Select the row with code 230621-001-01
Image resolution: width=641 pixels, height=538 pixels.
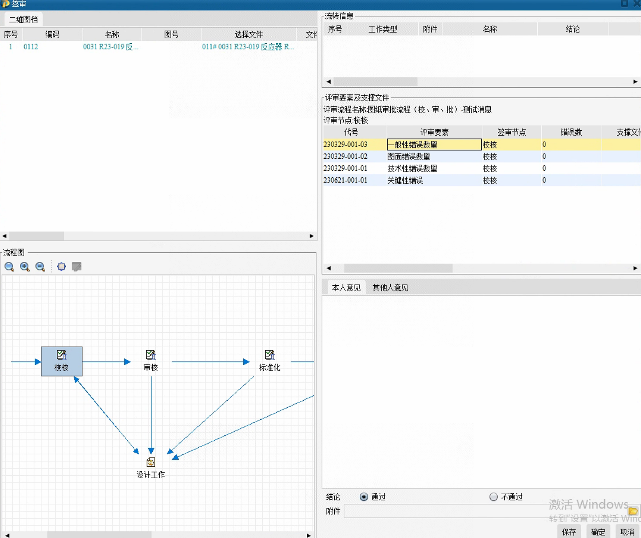[x=346, y=181]
